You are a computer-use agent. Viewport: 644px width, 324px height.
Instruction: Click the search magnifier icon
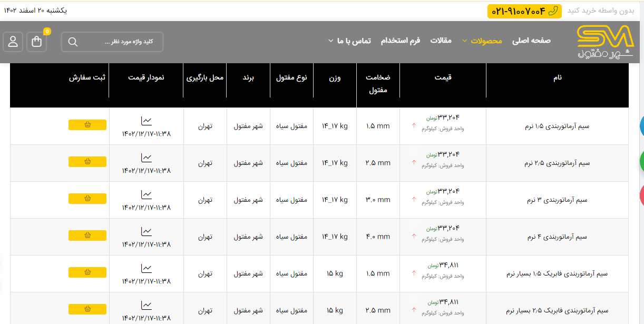coord(73,42)
